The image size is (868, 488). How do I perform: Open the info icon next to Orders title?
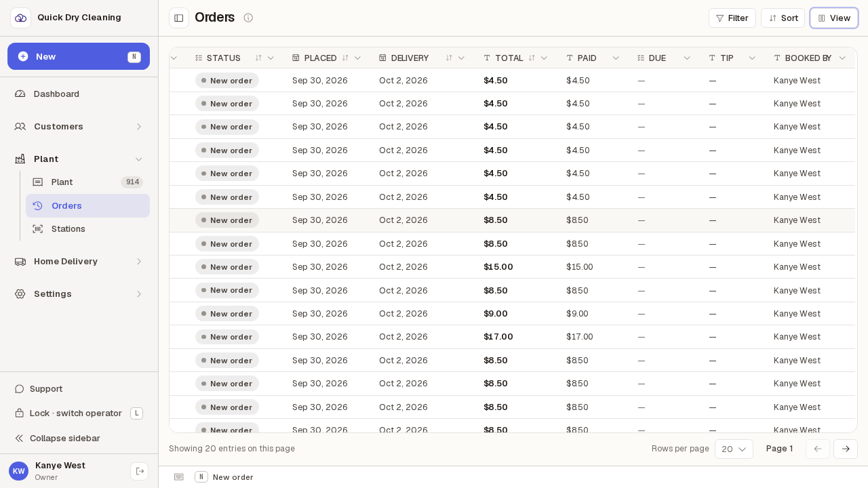pos(248,18)
